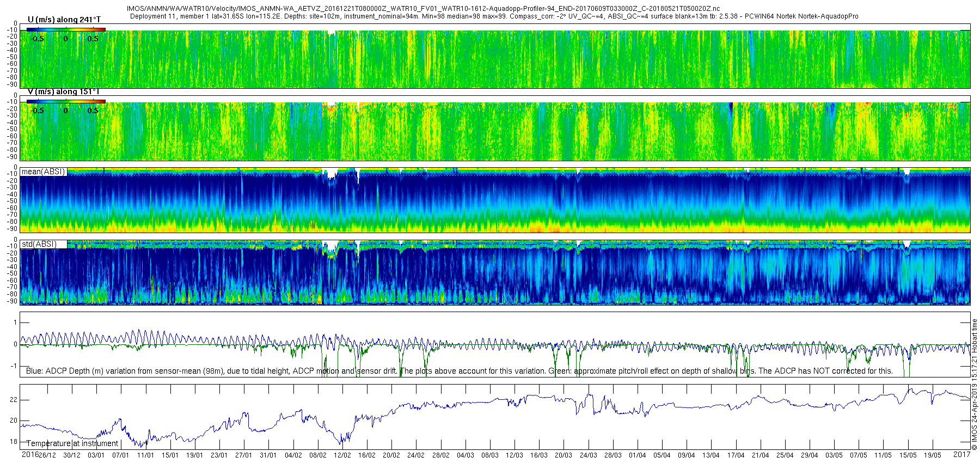The height and width of the screenshot is (463, 980).
Task: Click the 01/04 date tick label
Action: (638, 455)
